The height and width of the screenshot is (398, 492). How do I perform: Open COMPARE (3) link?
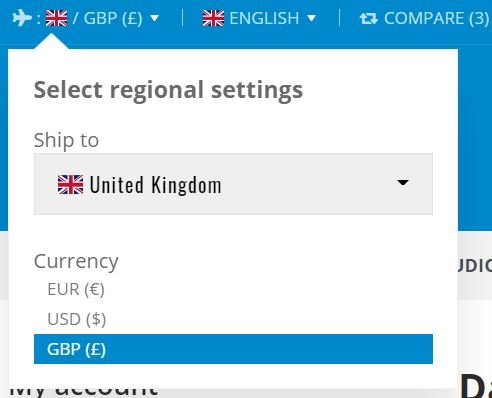point(424,18)
